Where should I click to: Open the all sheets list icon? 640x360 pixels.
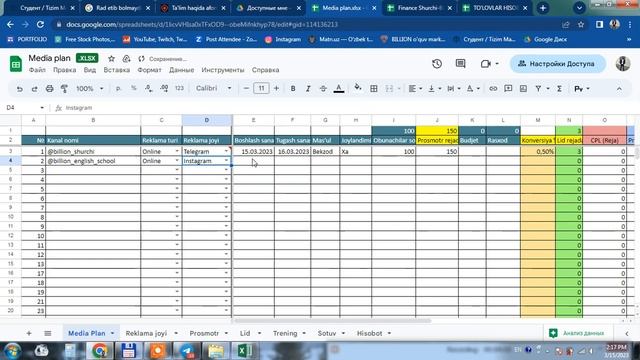48,333
